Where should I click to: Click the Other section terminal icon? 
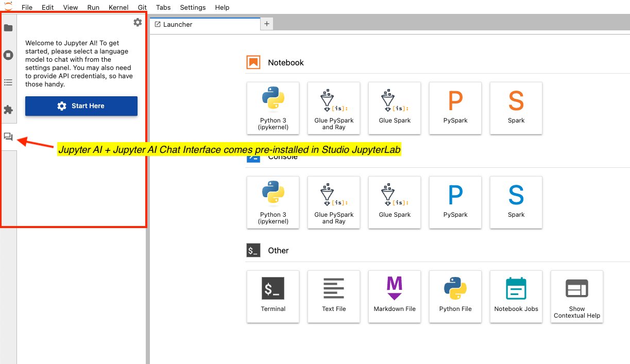click(x=253, y=251)
